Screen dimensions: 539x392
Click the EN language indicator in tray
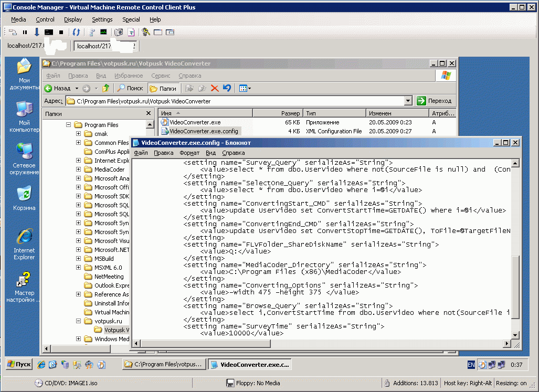[471, 365]
